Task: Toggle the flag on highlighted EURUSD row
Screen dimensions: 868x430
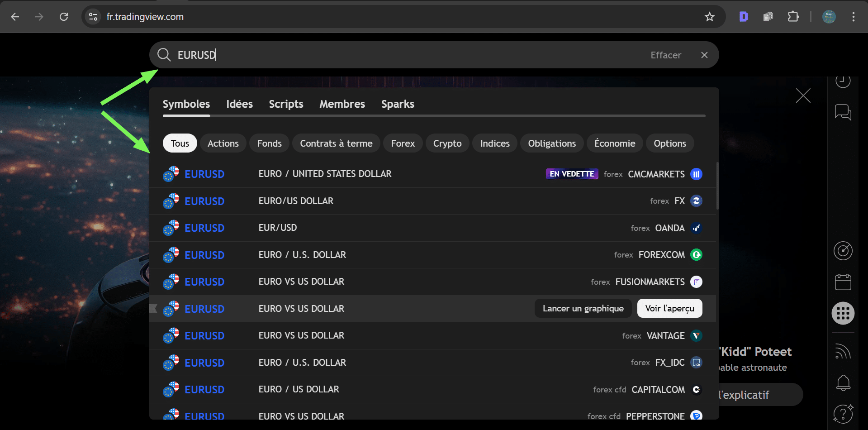Action: 154,309
